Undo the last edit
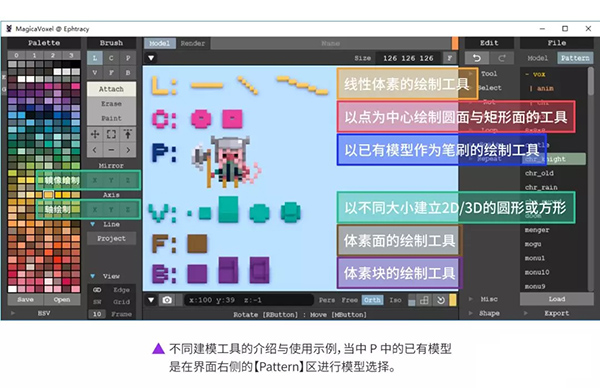The width and height of the screenshot is (600, 388). [477, 58]
